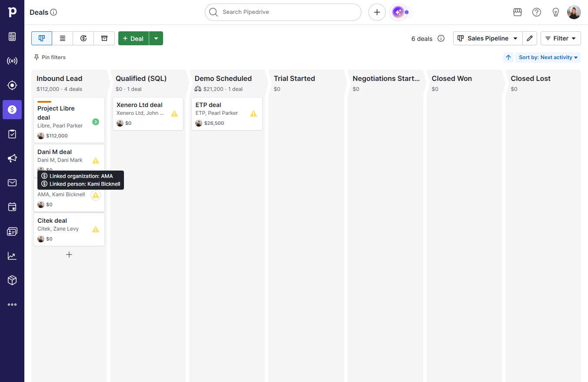588x382 pixels.
Task: Open the Project Libre deal card title
Action: point(56,113)
